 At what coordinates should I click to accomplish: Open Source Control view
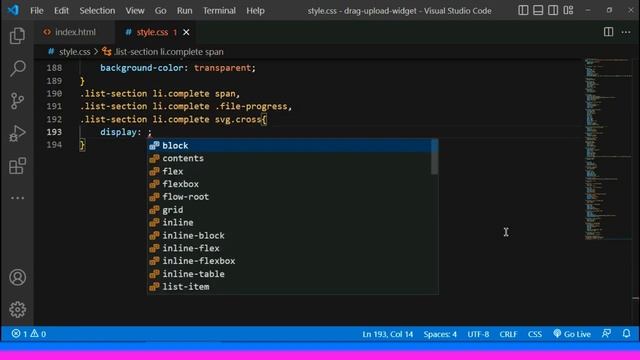tap(17, 101)
